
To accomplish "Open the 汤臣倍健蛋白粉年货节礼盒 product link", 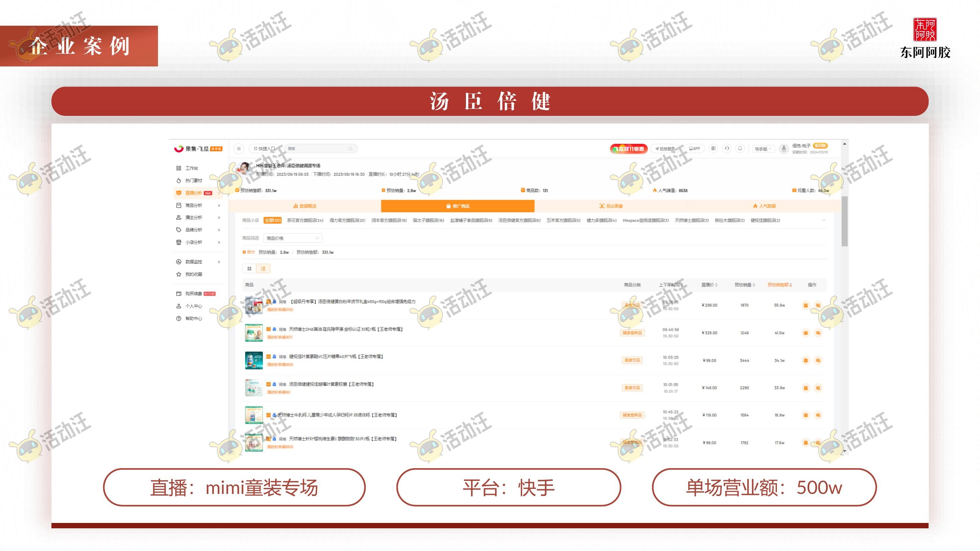I will tap(353, 302).
